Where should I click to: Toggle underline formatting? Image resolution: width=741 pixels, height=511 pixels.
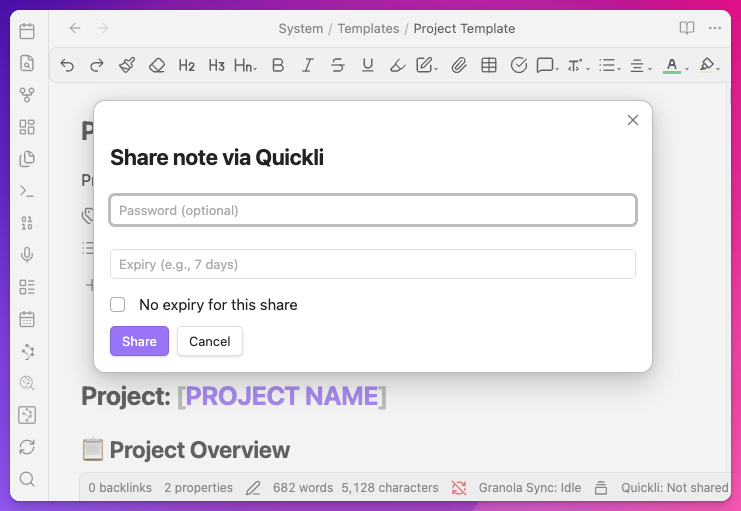tap(368, 65)
